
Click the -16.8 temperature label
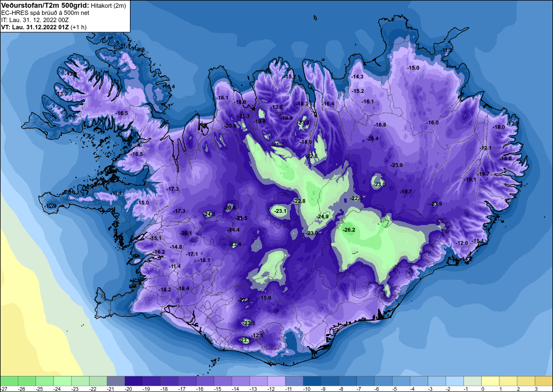pyautogui.click(x=380, y=124)
